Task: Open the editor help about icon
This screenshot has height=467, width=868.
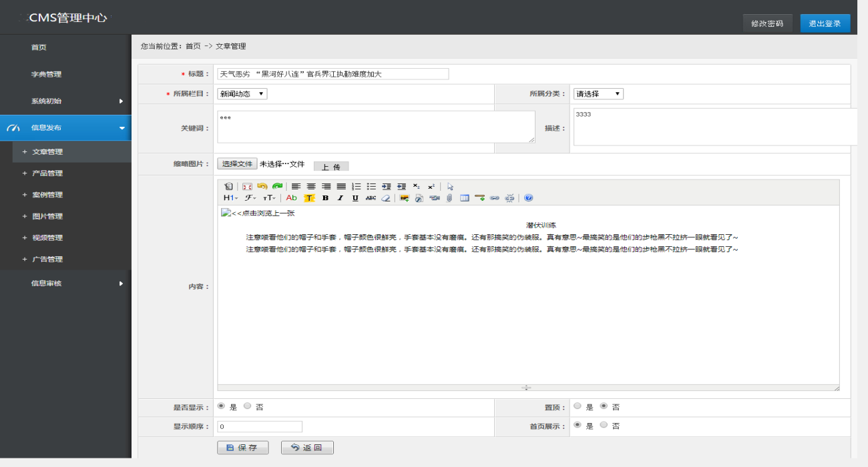Action: click(x=529, y=198)
